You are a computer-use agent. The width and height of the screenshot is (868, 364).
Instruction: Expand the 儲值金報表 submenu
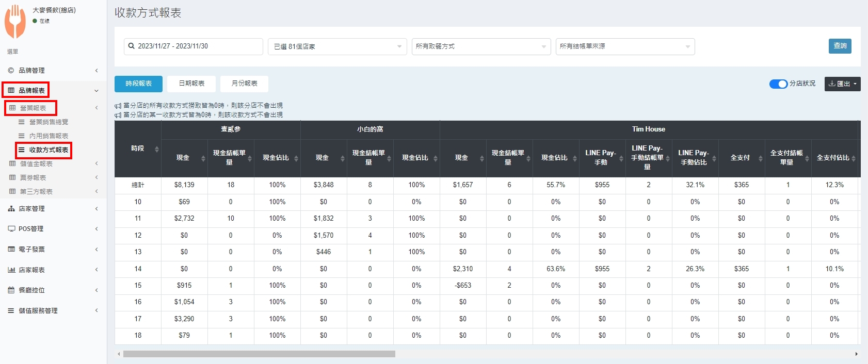click(36, 164)
